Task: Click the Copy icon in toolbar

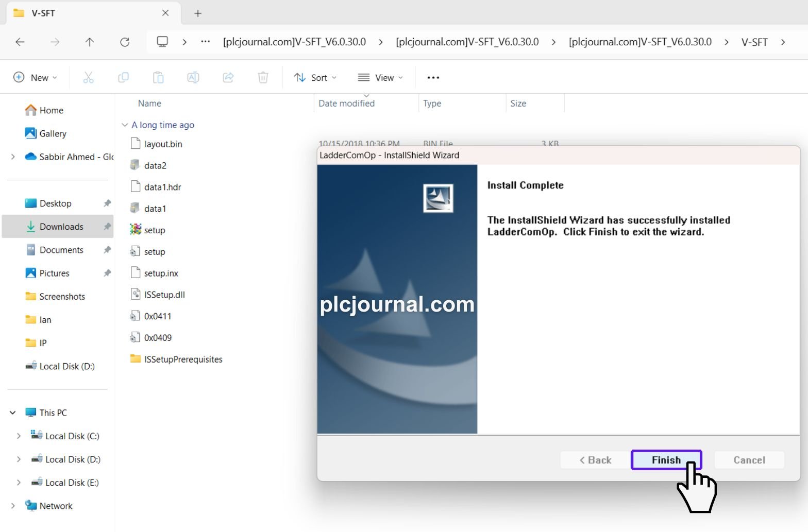Action: tap(123, 77)
